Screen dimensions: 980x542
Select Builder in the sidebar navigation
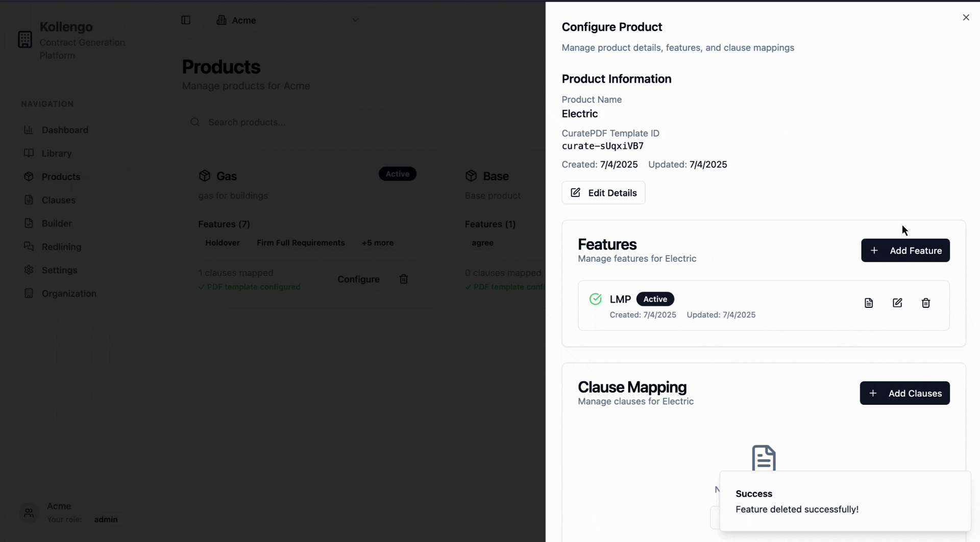coord(56,223)
